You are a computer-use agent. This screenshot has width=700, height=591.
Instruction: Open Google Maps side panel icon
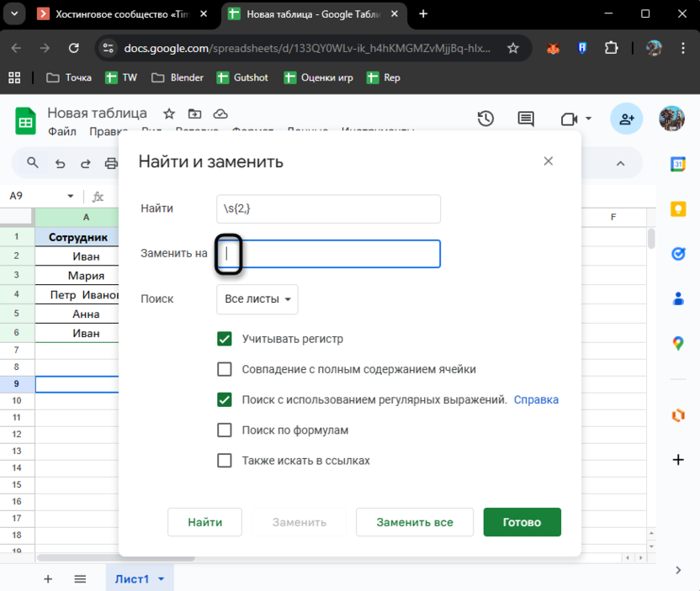(x=678, y=343)
